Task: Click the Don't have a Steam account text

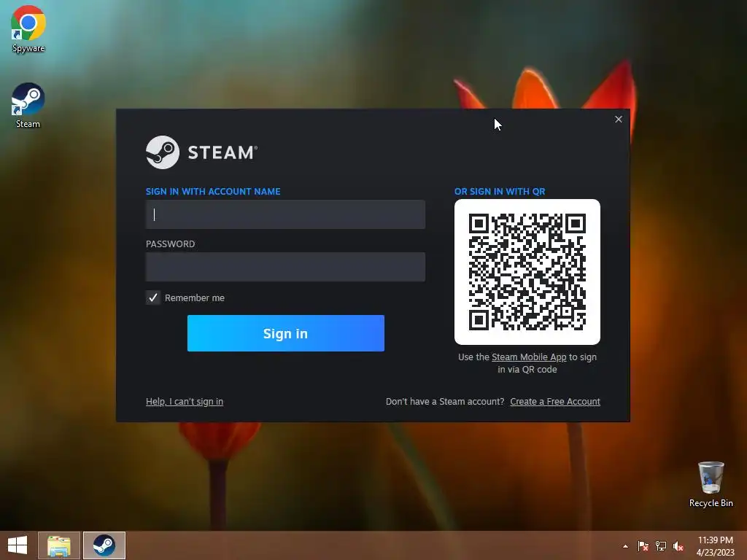Action: pyautogui.click(x=445, y=402)
